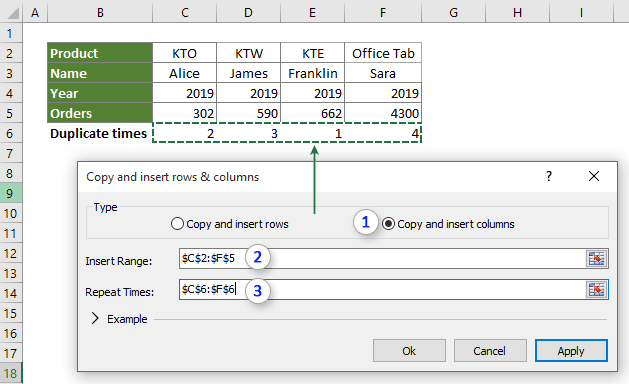
Task: Select row 5 header
Action: [11, 113]
